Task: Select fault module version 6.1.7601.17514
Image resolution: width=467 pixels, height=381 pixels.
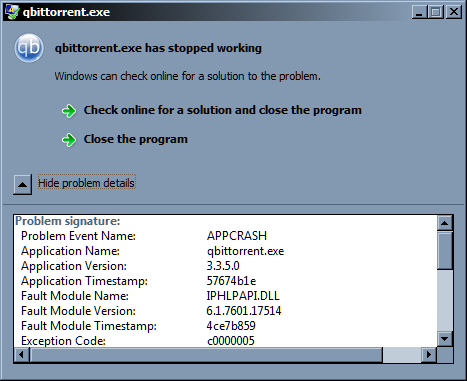Action: (244, 311)
